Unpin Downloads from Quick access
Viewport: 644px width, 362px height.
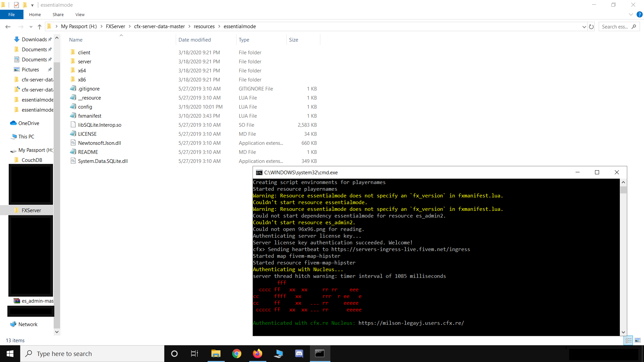[x=50, y=39]
